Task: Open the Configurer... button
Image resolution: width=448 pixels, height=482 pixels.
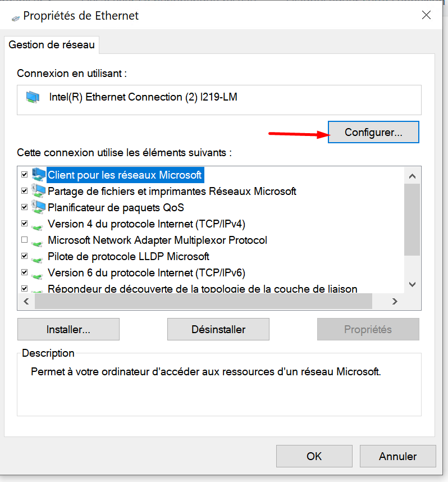Action: pos(373,132)
